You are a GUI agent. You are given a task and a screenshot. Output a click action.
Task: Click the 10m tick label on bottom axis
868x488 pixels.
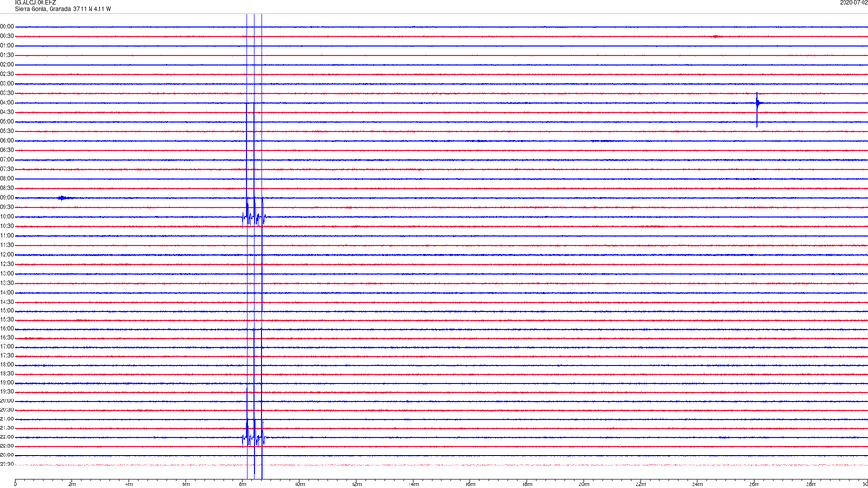(x=299, y=484)
